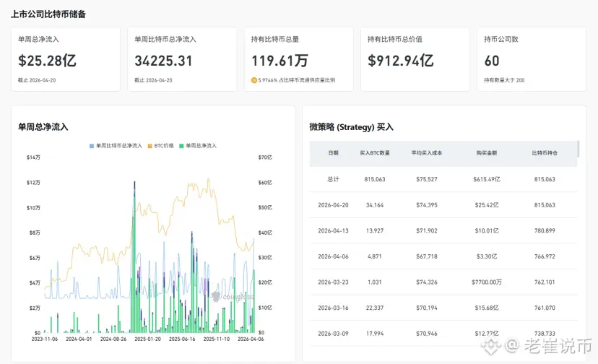Select the $71,902 average cost cell
598x364 pixels.
(x=427, y=231)
